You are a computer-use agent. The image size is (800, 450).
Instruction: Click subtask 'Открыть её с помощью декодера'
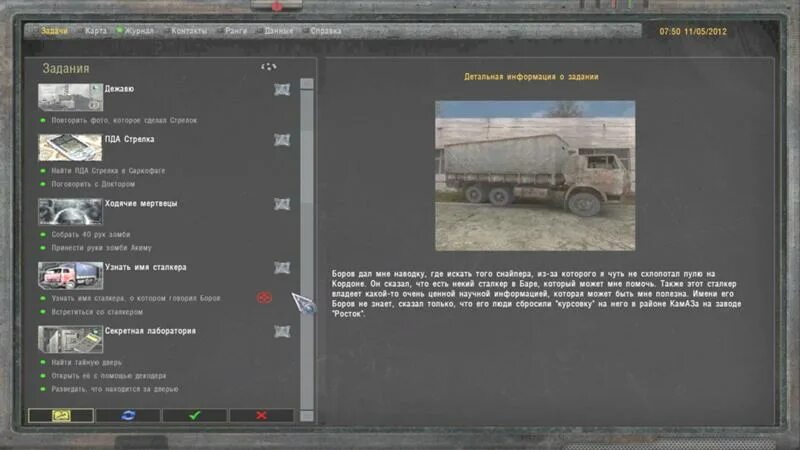click(109, 376)
